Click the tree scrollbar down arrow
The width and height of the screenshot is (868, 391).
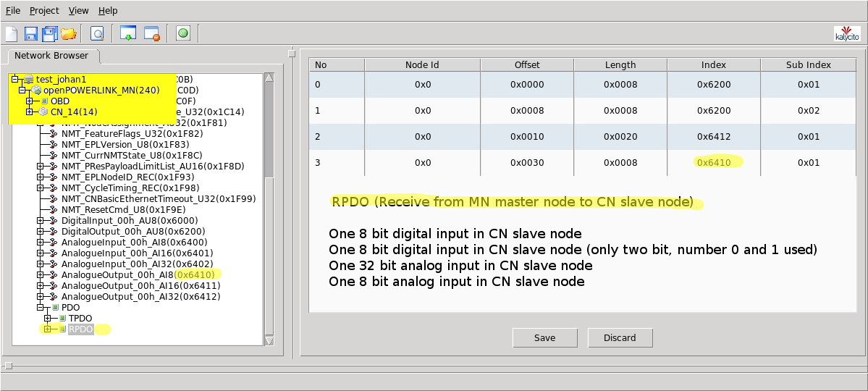269,340
